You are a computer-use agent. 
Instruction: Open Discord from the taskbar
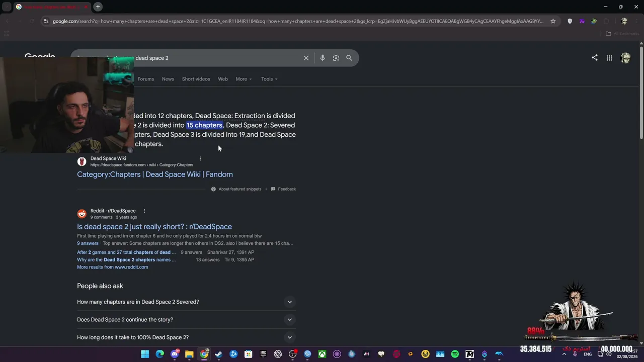tap(175, 354)
